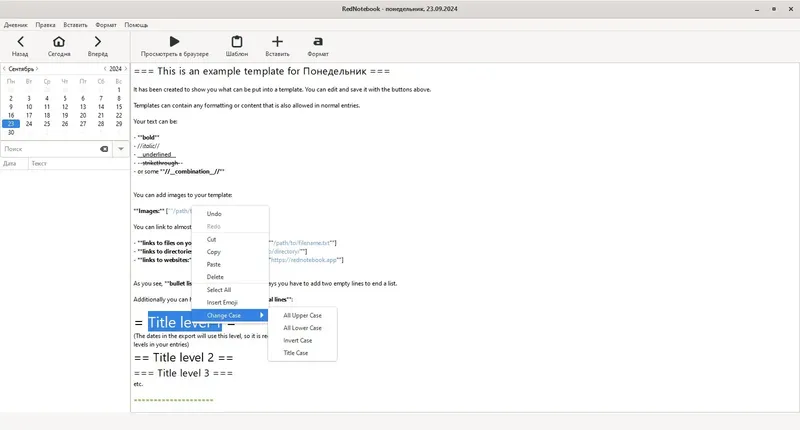Open the Дневник menu
Image resolution: width=800 pixels, height=430 pixels.
click(16, 25)
